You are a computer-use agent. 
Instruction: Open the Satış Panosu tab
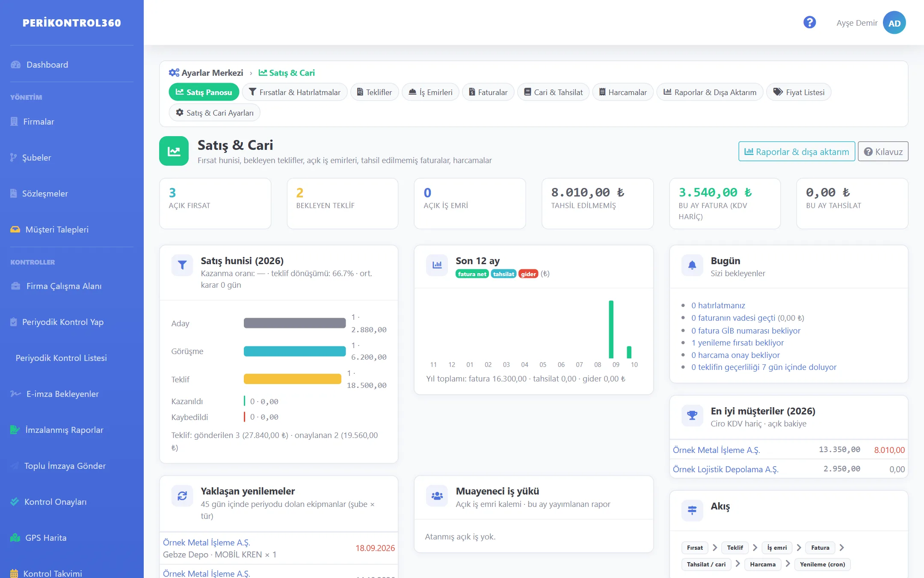point(204,92)
